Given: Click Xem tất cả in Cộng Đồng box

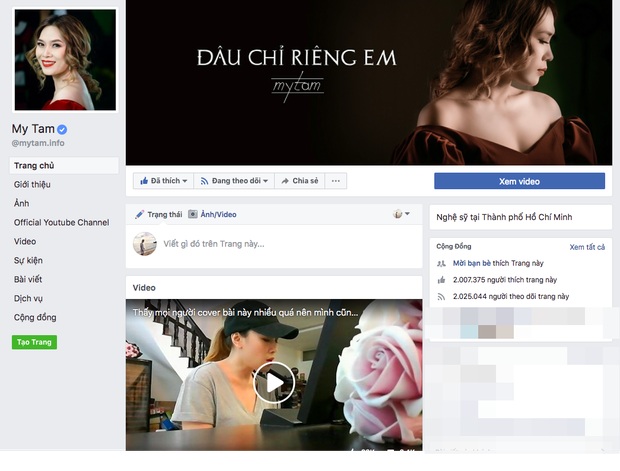Looking at the screenshot, I should click(x=587, y=247).
